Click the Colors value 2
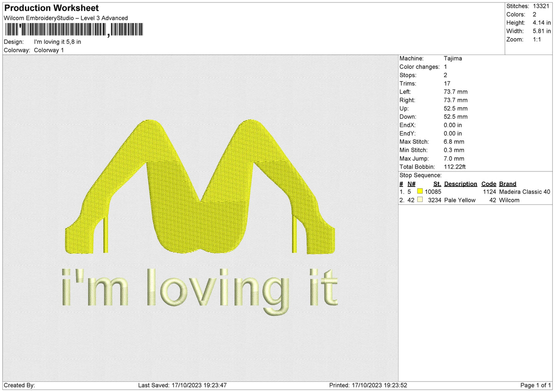The image size is (555, 392). point(535,14)
